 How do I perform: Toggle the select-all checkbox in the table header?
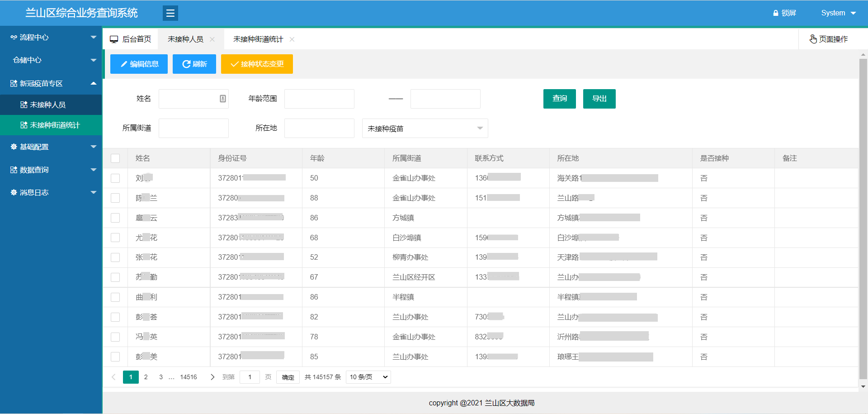point(115,158)
